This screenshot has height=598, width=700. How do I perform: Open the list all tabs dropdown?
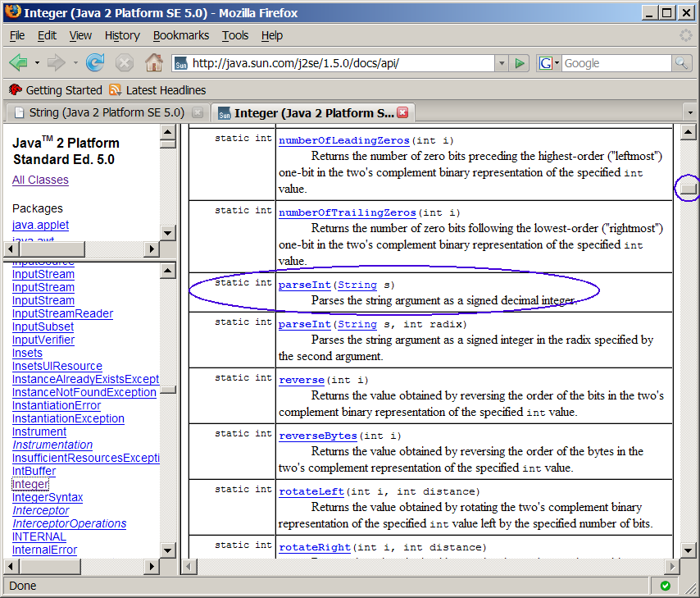[x=691, y=112]
